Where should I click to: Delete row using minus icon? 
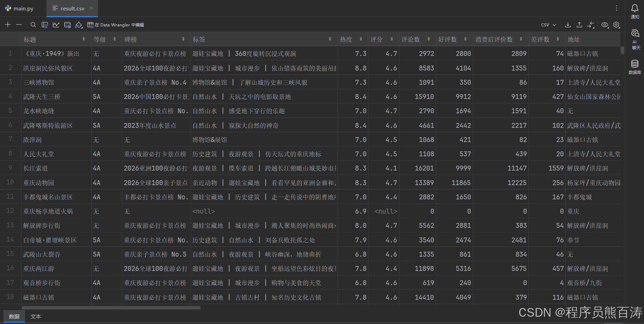point(19,25)
